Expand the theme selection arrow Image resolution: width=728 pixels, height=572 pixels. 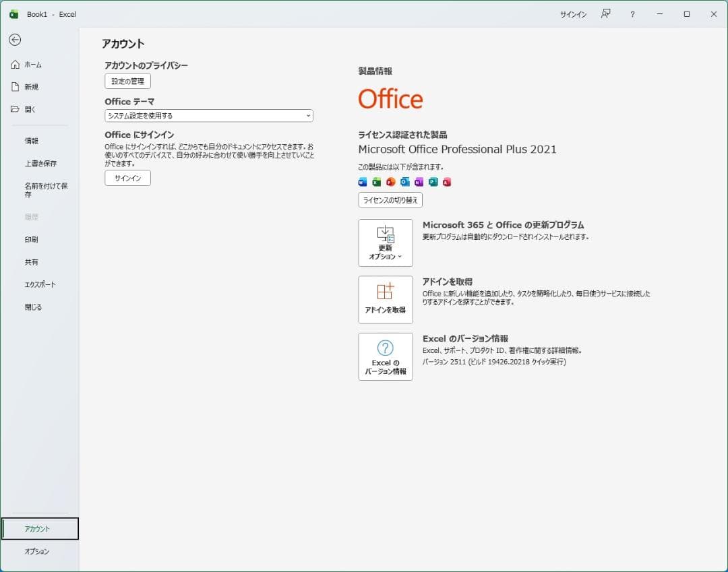tap(308, 115)
